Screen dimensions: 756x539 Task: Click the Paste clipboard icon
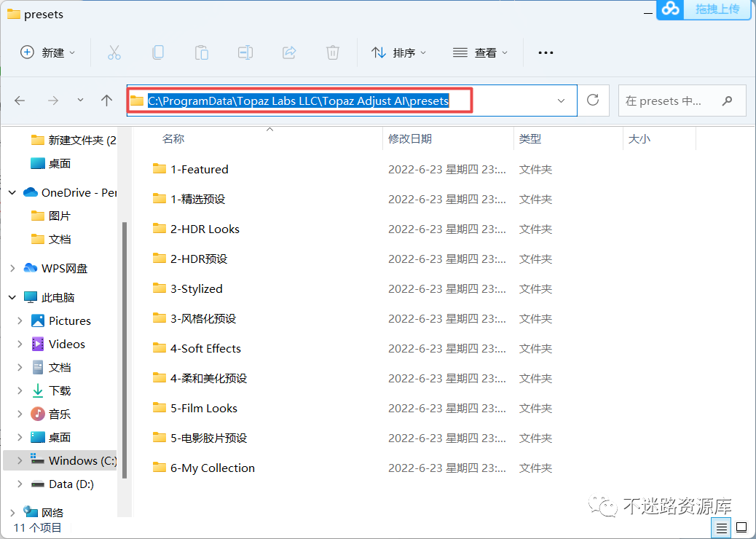[x=202, y=52]
